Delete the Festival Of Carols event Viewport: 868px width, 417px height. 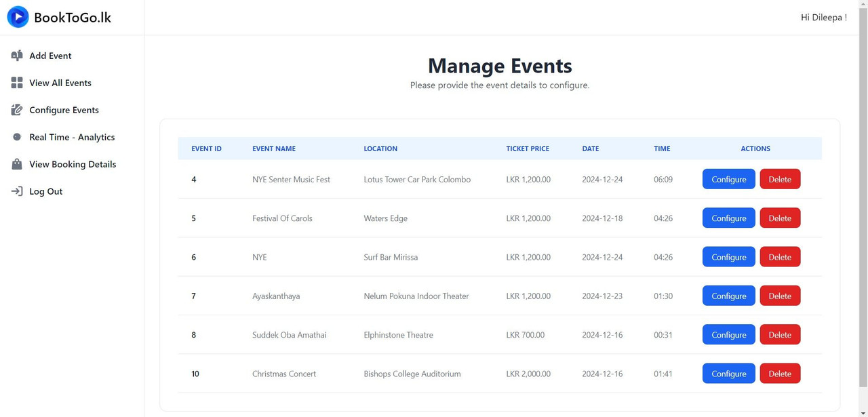tap(780, 218)
